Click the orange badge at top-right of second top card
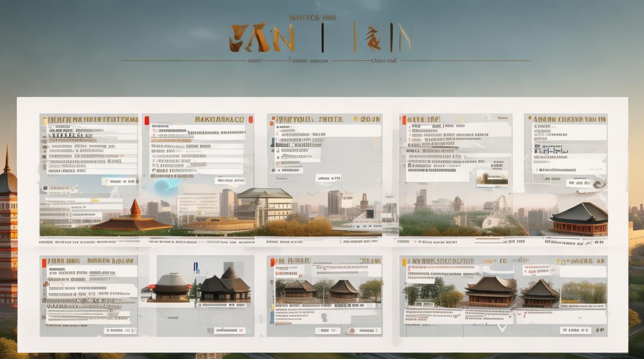Image resolution: width=644 pixels, height=359 pixels. click(249, 119)
